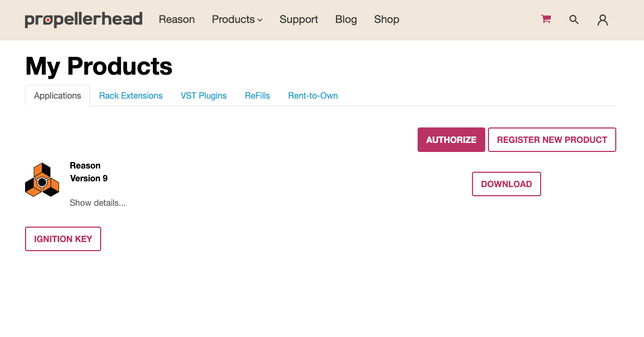
Task: Click the Reason 9 product logo
Action: pos(42,180)
